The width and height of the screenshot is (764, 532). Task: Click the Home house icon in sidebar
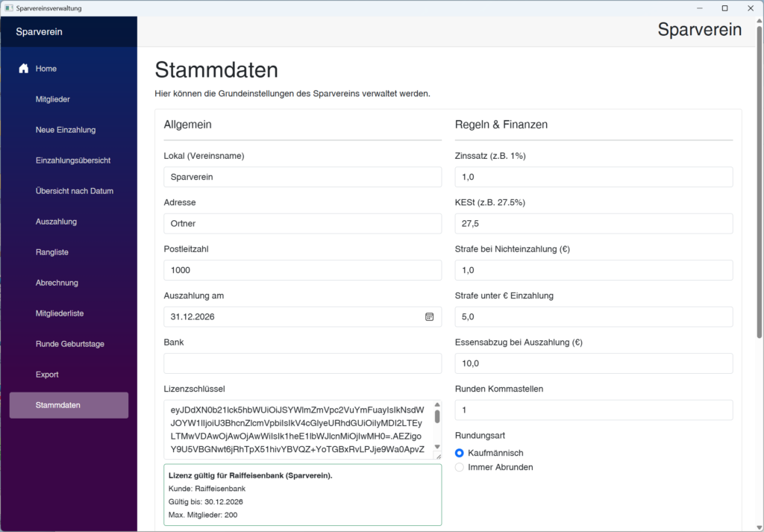point(24,69)
